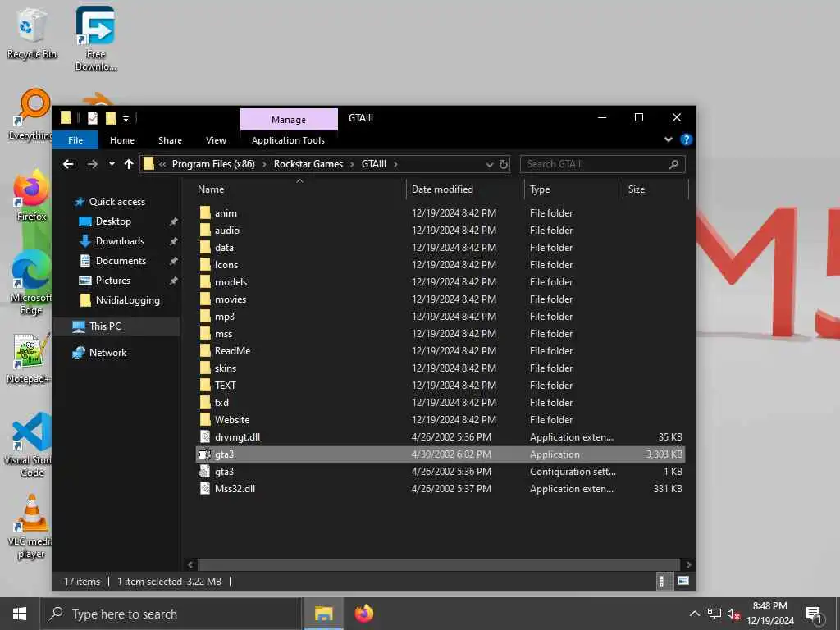Expand the ribbon with the chevron
This screenshot has width=840, height=630.
[x=668, y=139]
